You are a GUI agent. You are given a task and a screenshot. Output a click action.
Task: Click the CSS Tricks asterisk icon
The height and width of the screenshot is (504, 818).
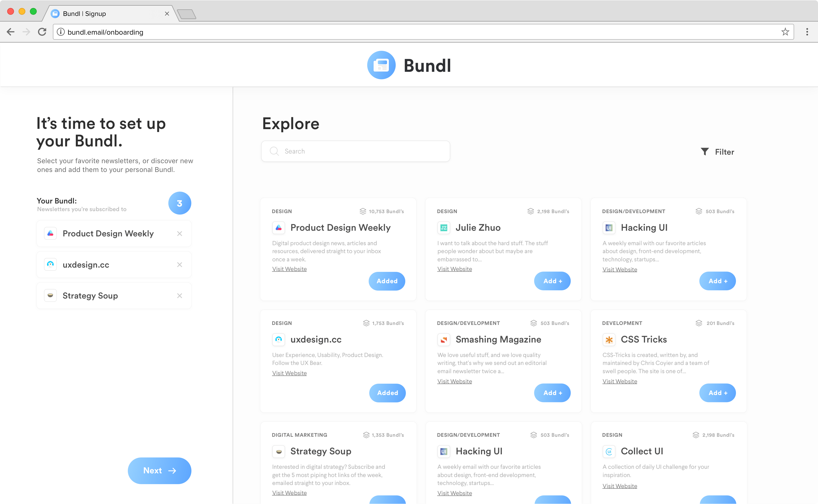coord(609,340)
